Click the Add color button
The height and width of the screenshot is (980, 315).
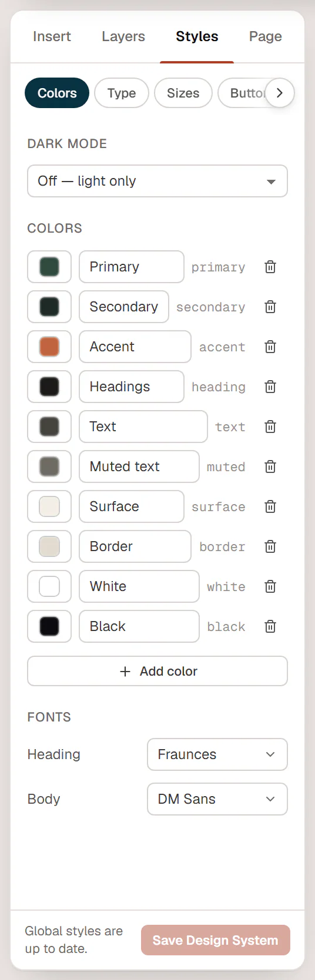(x=157, y=671)
